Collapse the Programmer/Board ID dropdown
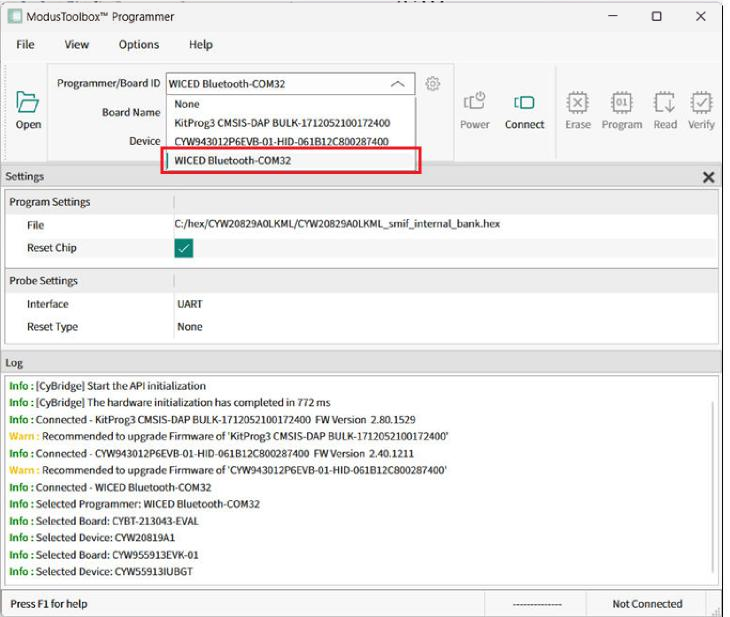 (x=398, y=84)
